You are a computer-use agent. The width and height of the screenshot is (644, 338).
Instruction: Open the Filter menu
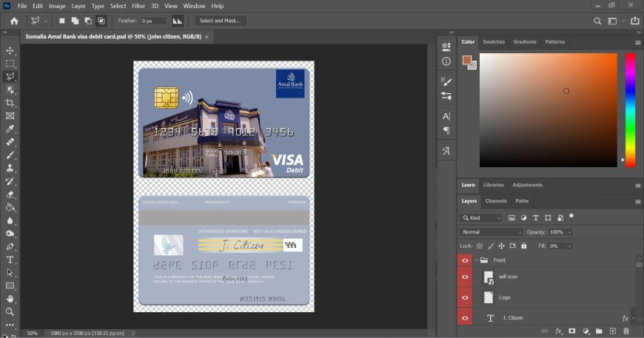[x=138, y=6]
